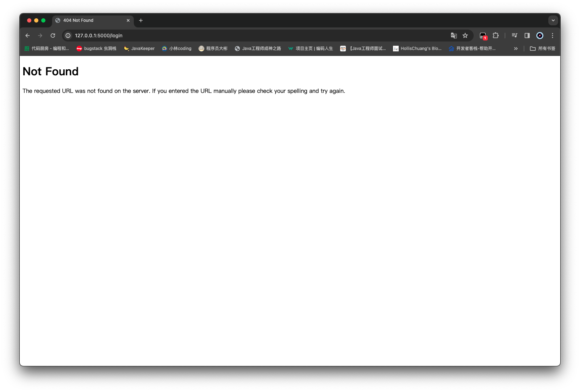
Task: Open the media control playlist icon
Action: click(514, 36)
